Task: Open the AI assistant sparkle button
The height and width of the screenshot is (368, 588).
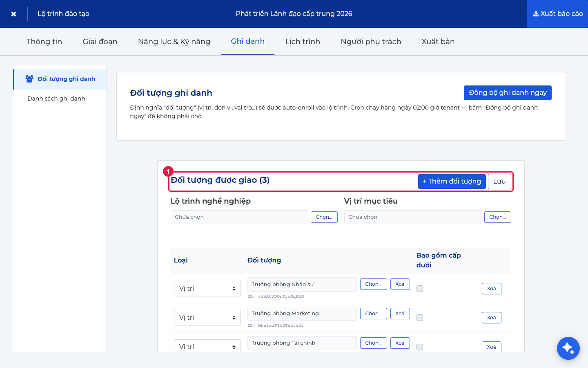Action: pyautogui.click(x=568, y=348)
